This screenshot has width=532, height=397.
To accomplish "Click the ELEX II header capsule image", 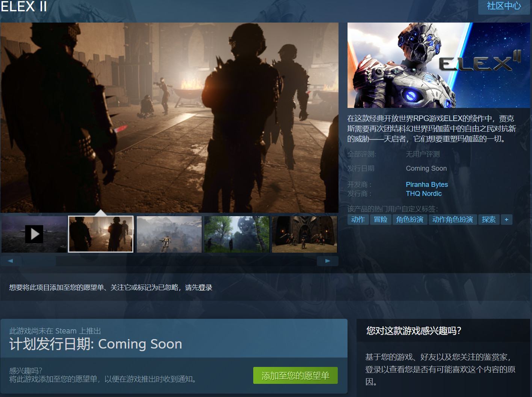I will (x=439, y=65).
